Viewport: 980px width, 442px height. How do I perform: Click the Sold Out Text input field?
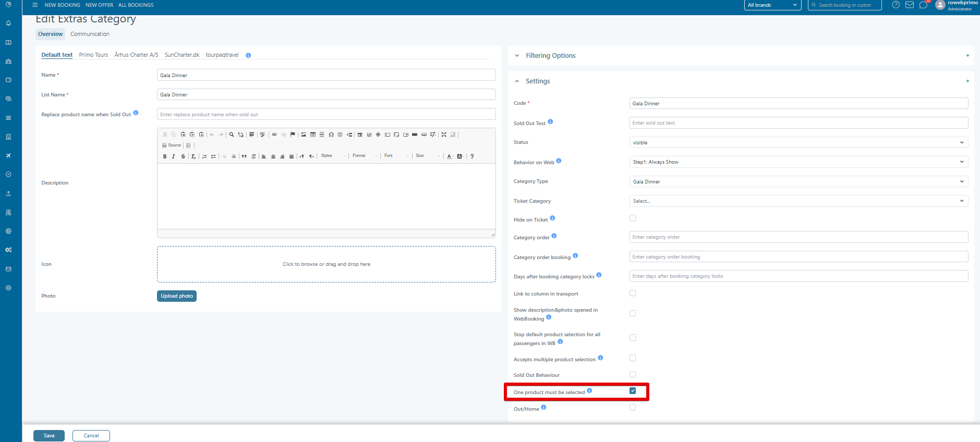pyautogui.click(x=798, y=123)
